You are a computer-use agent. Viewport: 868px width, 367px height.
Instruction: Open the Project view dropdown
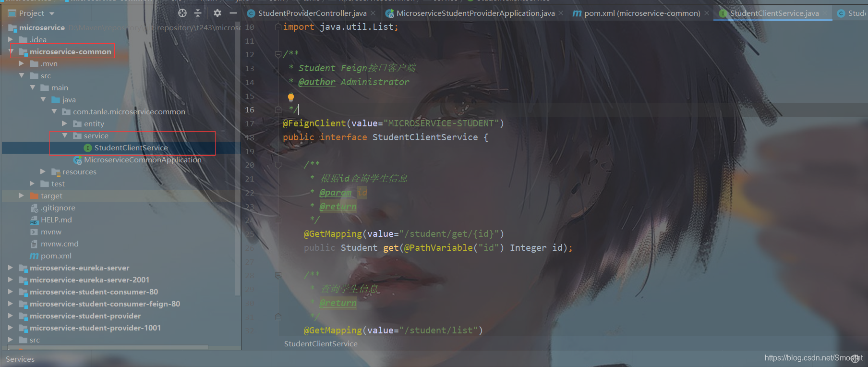point(52,13)
